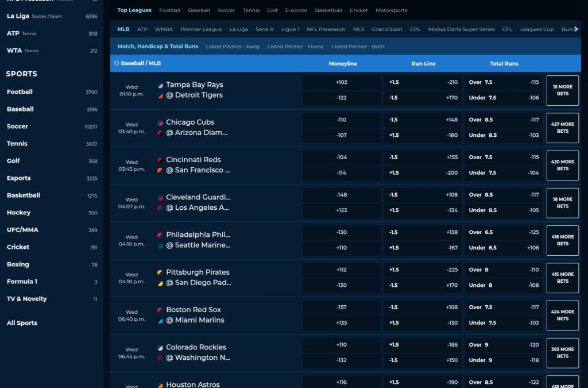Open ATP Tennis in the sidebar

[x=52, y=33]
